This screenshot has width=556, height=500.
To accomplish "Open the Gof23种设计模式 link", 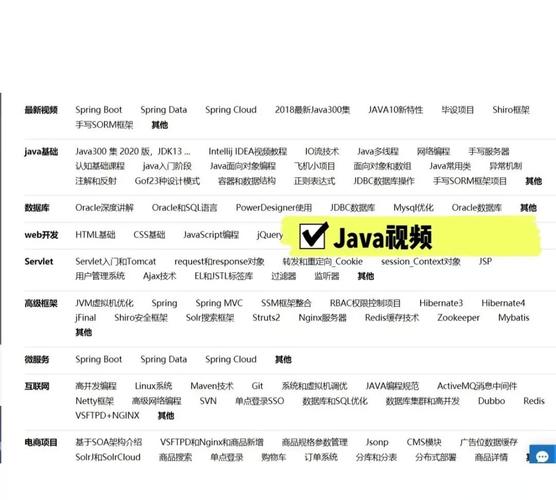I will click(167, 181).
